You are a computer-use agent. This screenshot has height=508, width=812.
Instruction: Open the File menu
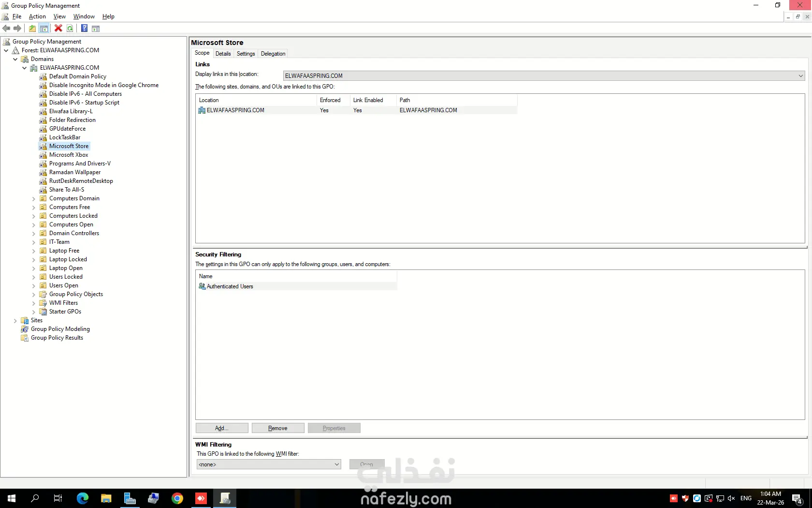pos(17,16)
